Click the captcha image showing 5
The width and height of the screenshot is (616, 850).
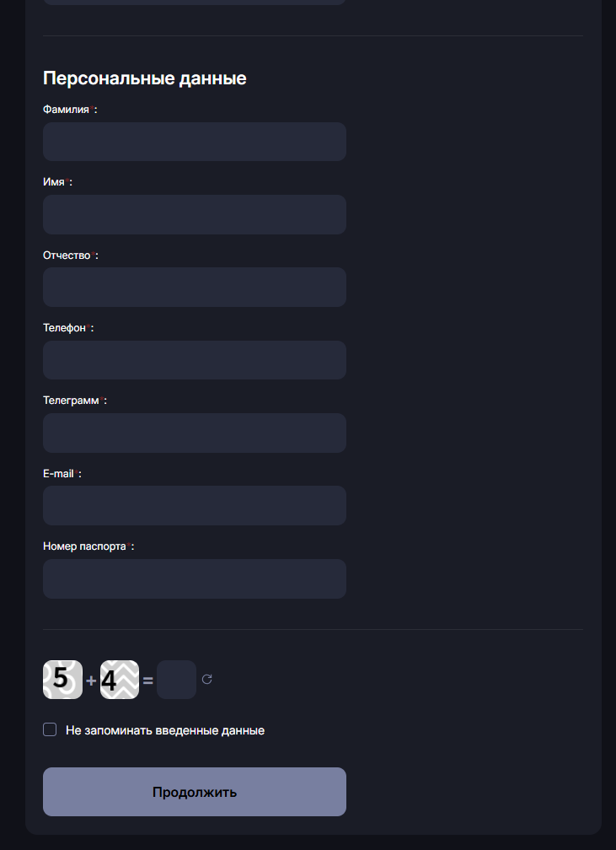[x=62, y=680]
